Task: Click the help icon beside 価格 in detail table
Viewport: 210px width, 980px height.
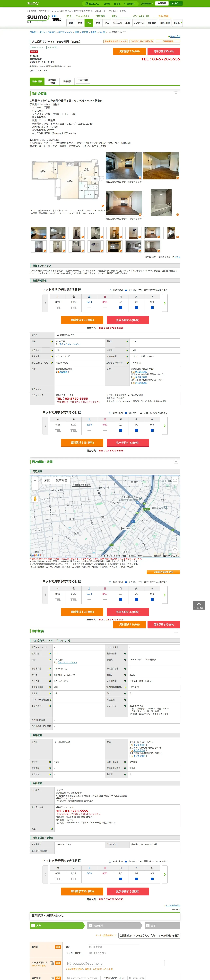Action: [x=52, y=342]
